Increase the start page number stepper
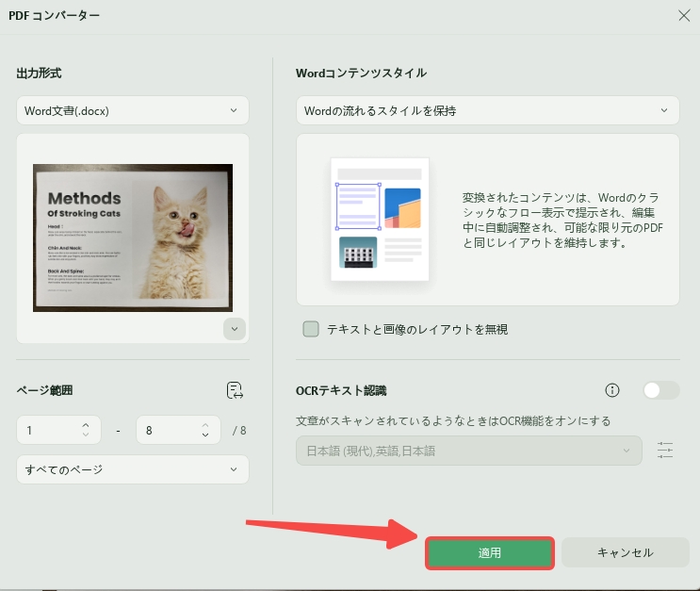Screen dimensions: 700x591 86,425
